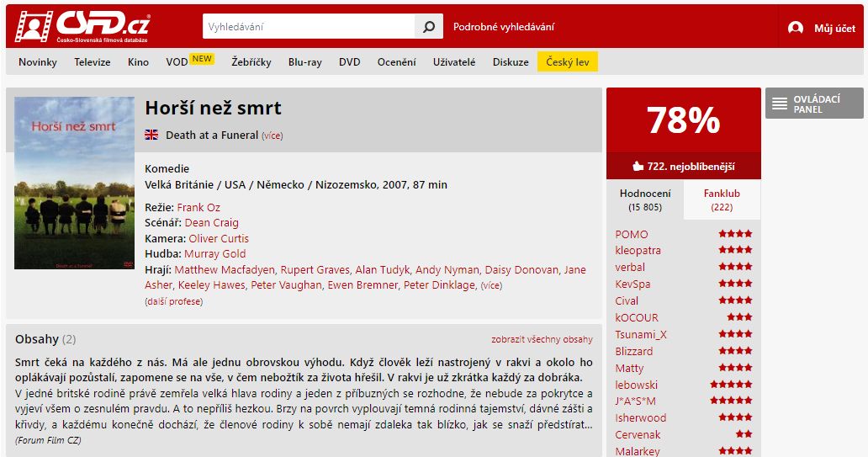Viewport: 868px width, 457px height.
Task: Click the yellow Český lev button
Action: point(568,62)
